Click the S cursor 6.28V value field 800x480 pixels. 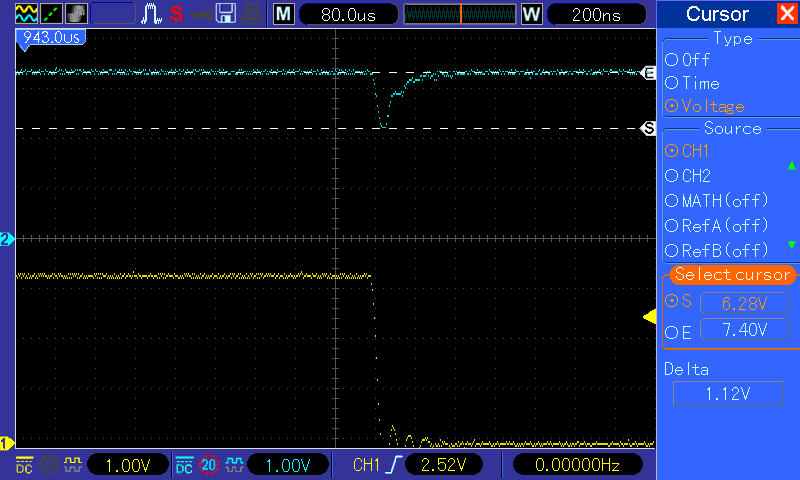point(744,304)
